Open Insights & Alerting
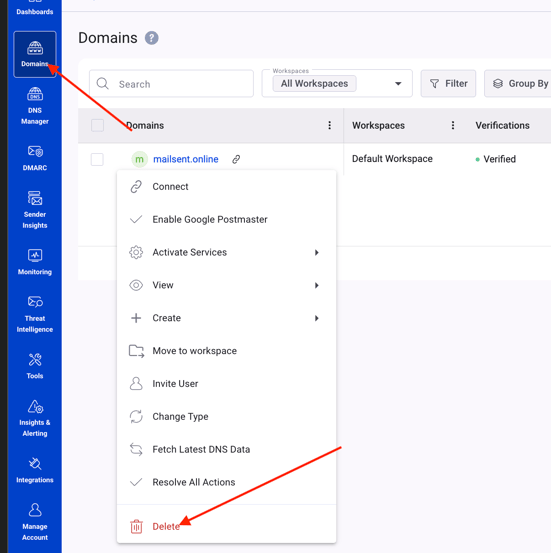 tap(35, 418)
